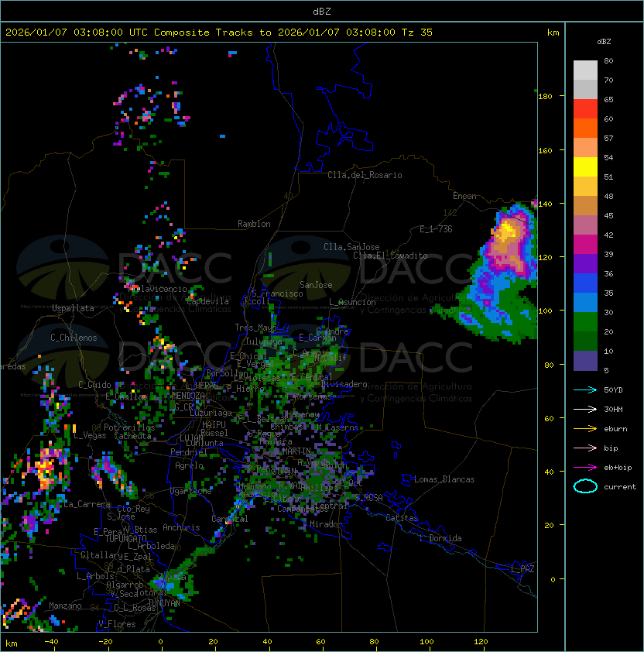Click the 'SanJose' label near S_Francisco

316,285
